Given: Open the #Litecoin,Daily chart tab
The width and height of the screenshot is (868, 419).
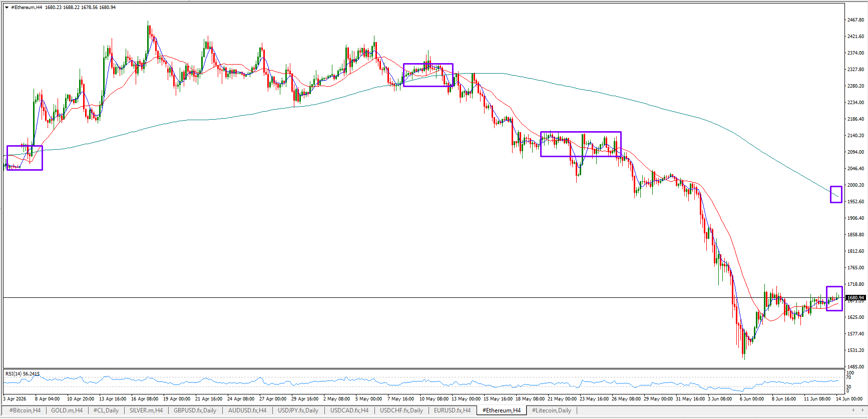Looking at the screenshot, I should [x=552, y=410].
